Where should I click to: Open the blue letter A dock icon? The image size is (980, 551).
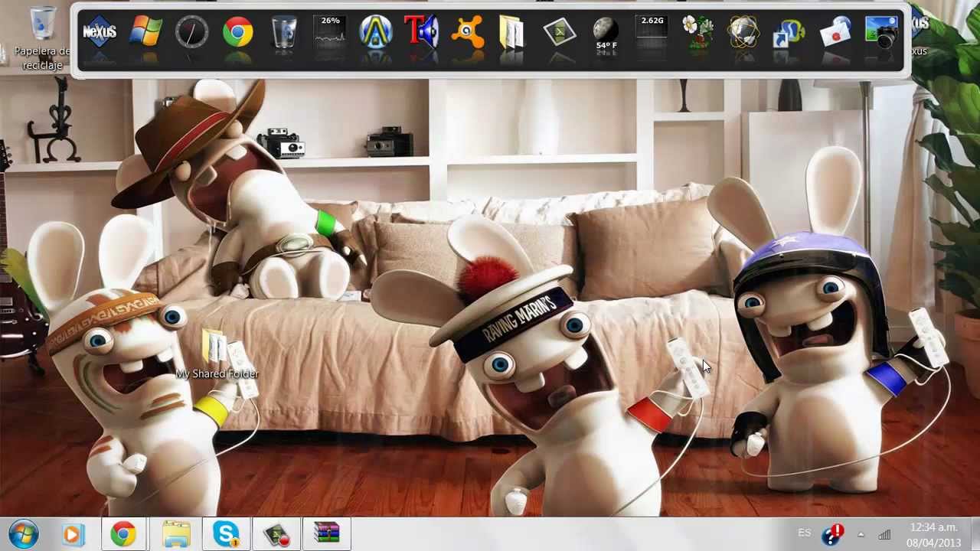(376, 32)
